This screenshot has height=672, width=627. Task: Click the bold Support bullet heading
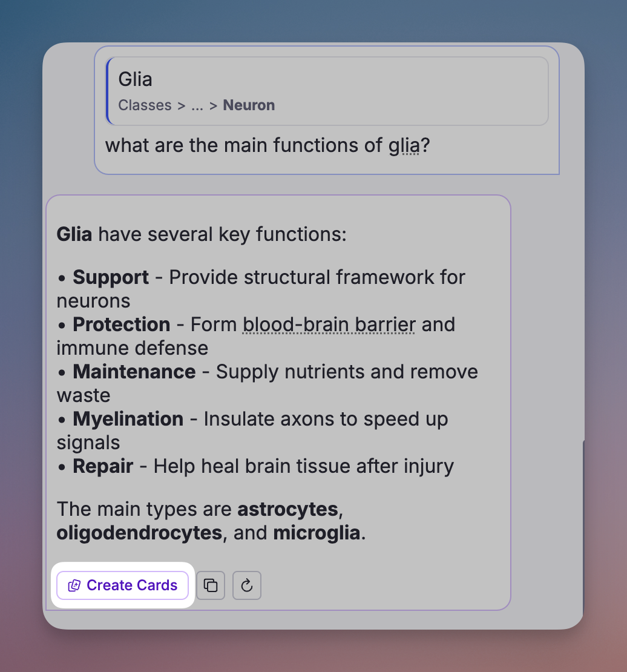[x=111, y=277]
